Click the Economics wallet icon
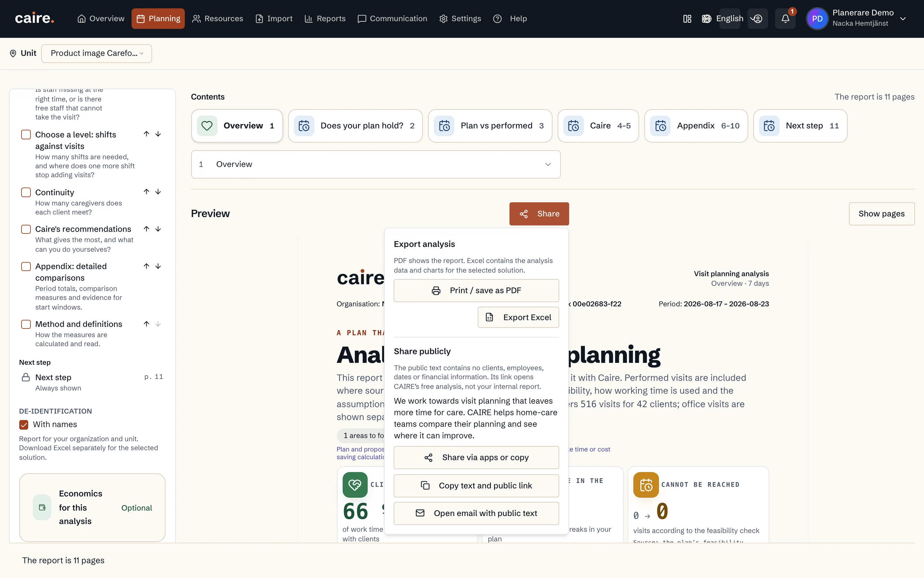Screen dimensions: 924x578 pos(42,507)
